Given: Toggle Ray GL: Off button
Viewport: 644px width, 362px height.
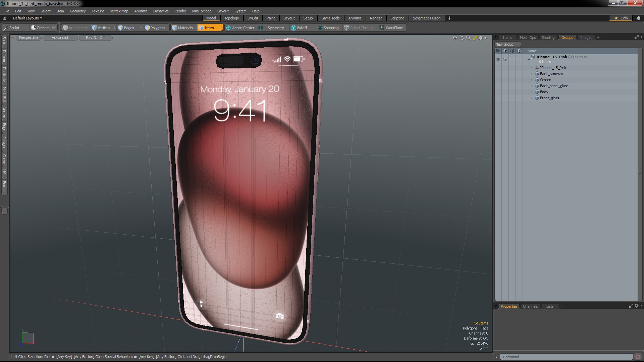Looking at the screenshot, I should point(95,38).
